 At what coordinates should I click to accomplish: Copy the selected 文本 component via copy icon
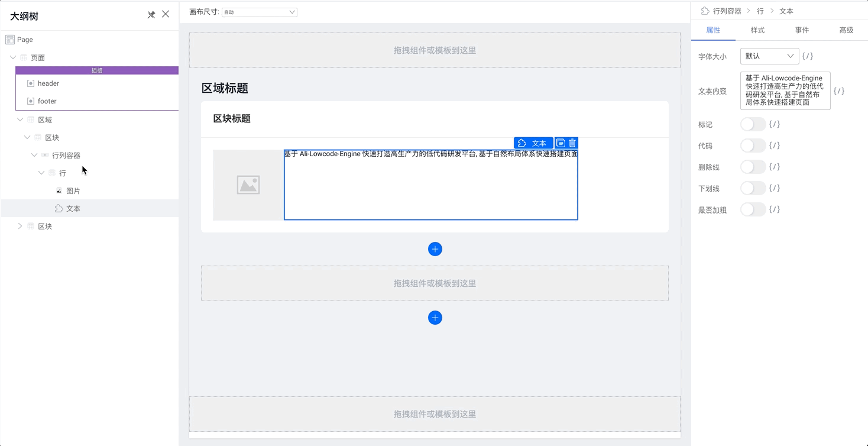pyautogui.click(x=561, y=143)
